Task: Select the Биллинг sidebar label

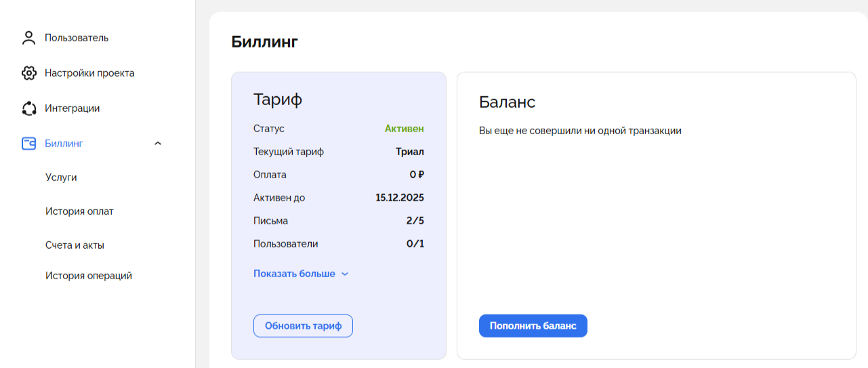Action: (x=64, y=144)
